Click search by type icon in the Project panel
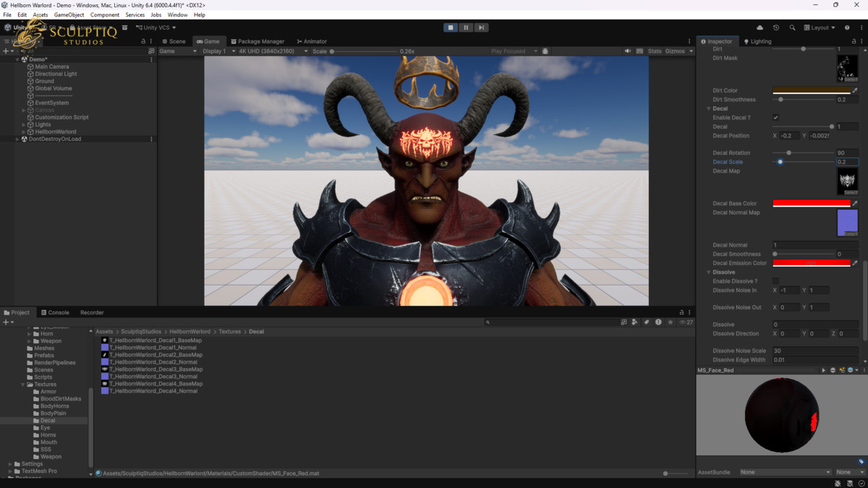Screen dimensions: 868x488 pos(634,322)
